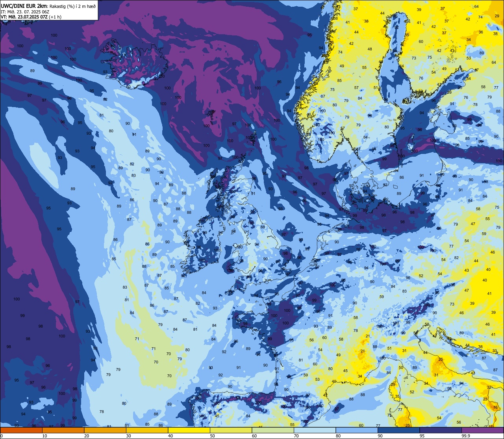Click the legend tick label "99.9"
Screen dimensions: 504x439
(466, 436)
